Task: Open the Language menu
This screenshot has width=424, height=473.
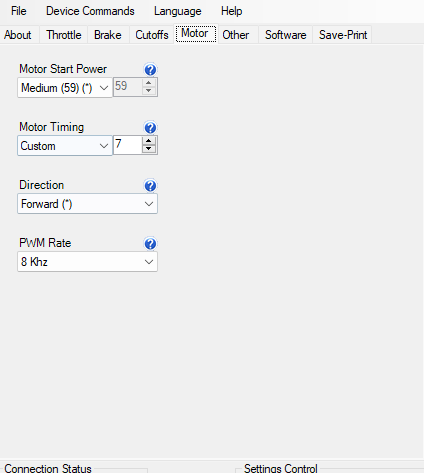Action: (x=177, y=11)
